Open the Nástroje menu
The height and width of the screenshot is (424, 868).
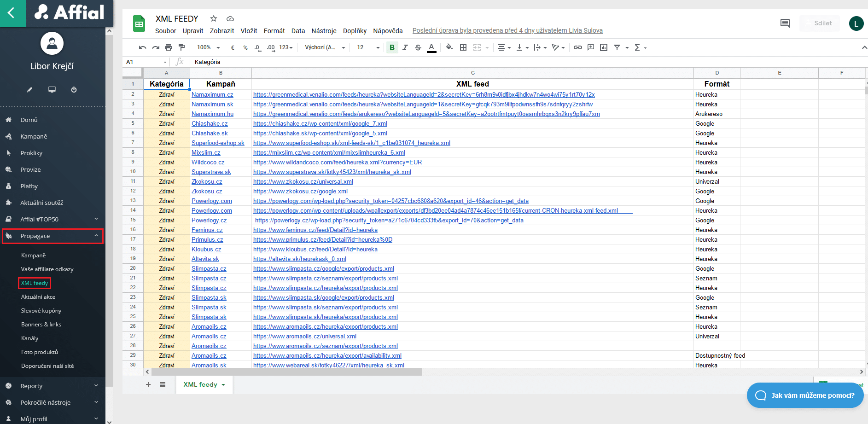[x=324, y=31]
